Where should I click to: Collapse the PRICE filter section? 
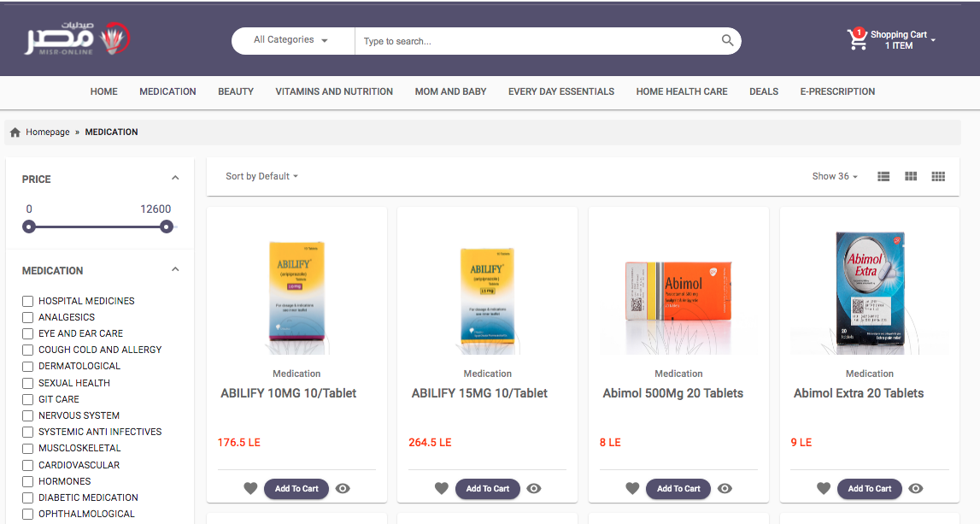pyautogui.click(x=175, y=179)
